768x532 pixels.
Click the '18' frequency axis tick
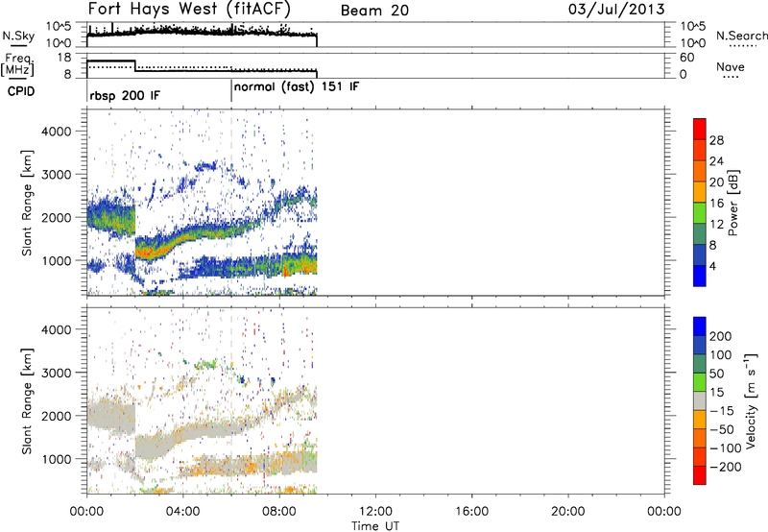[x=64, y=58]
